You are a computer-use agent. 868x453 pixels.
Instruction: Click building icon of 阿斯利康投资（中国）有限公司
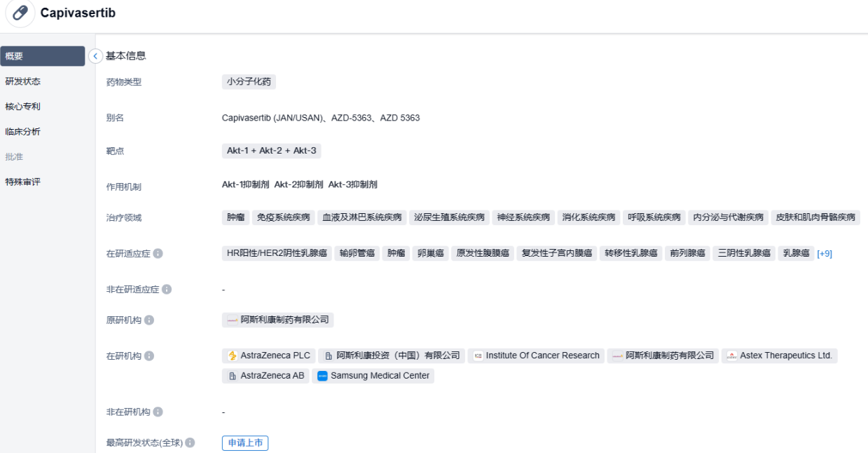pos(329,356)
